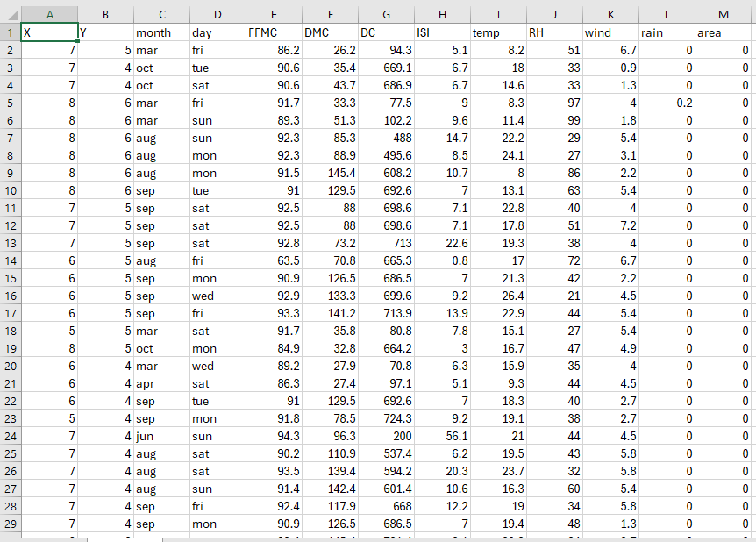
Task: Click the month cell apr
Action: point(161,384)
